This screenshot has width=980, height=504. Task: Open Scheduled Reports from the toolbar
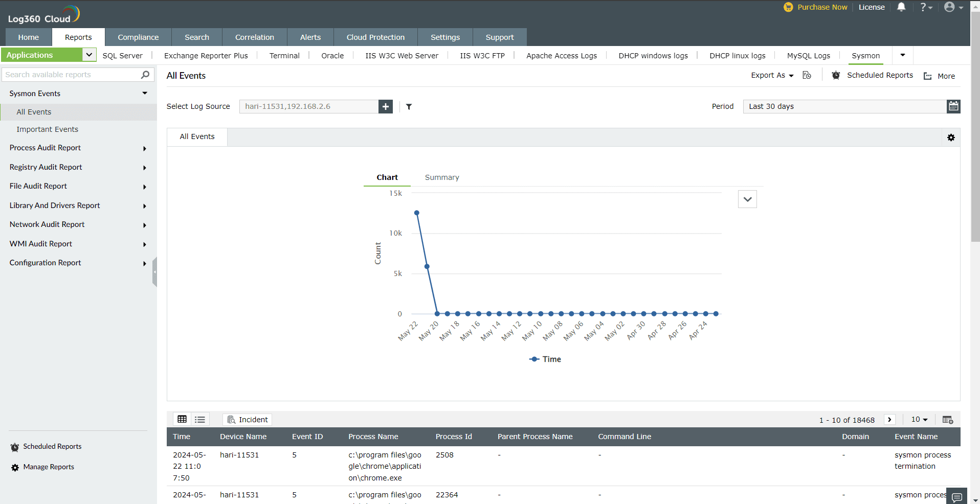tap(880, 75)
